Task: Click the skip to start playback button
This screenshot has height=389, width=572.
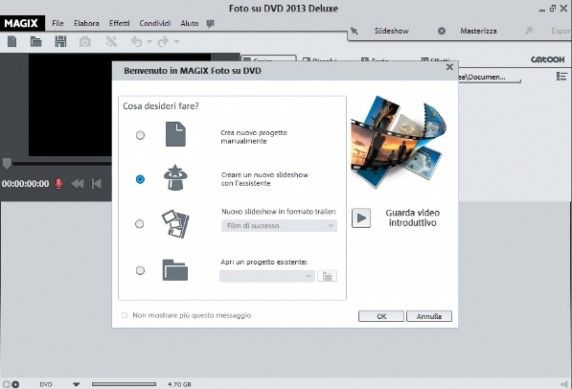Action: point(97,184)
